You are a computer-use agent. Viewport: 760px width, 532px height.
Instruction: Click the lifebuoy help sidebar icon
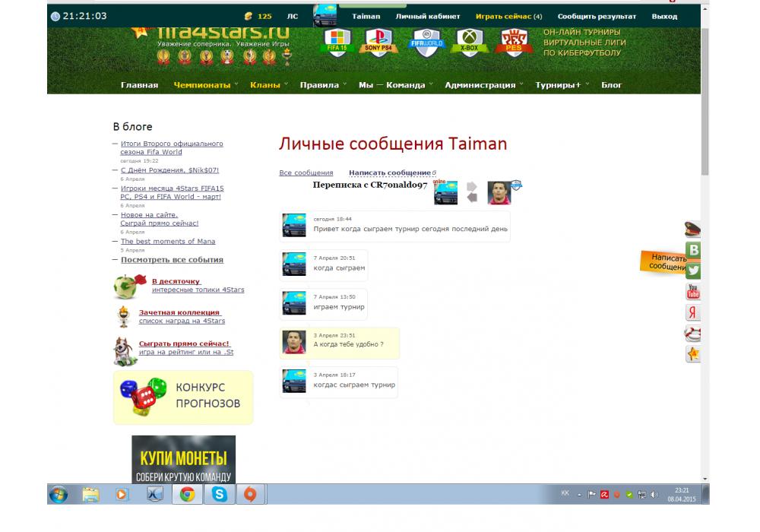point(693,333)
